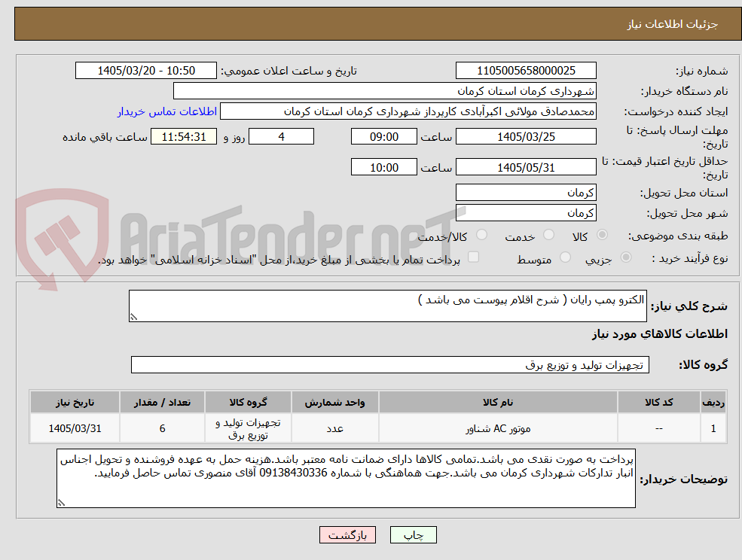This screenshot has width=742, height=560.
Task: Select the جزیی purchase type radio
Action: click(x=625, y=257)
